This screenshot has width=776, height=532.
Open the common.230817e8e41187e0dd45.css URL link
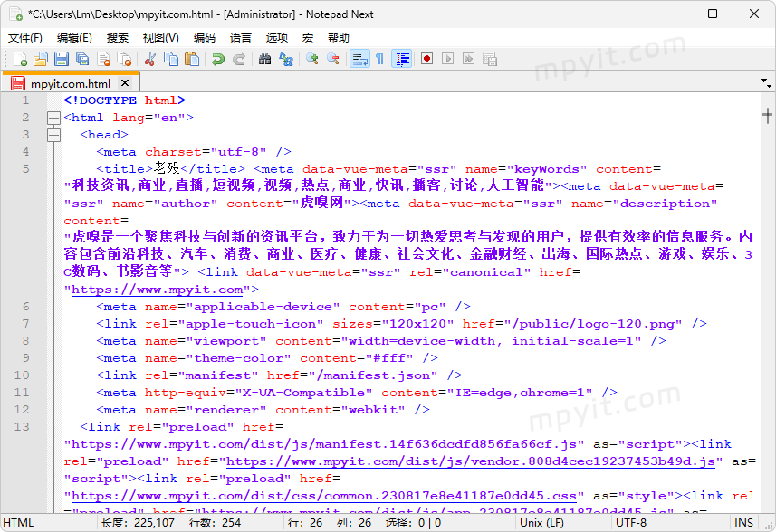coord(324,496)
